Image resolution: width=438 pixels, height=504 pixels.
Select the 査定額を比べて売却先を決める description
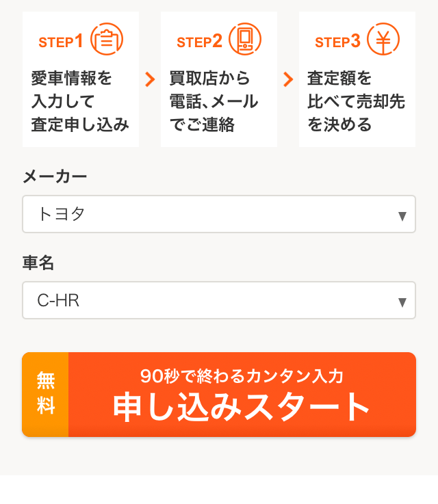tap(356, 101)
